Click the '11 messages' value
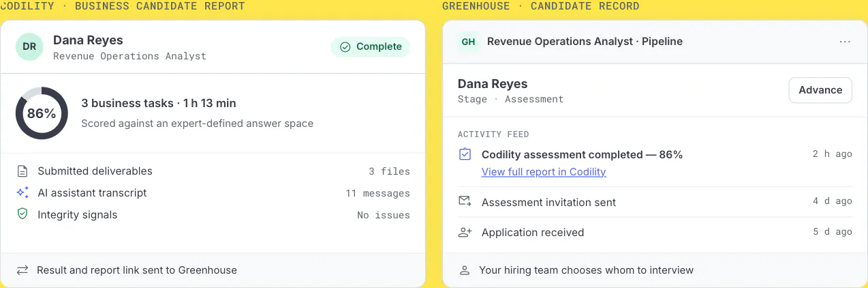This screenshot has width=868, height=288. pyautogui.click(x=377, y=193)
